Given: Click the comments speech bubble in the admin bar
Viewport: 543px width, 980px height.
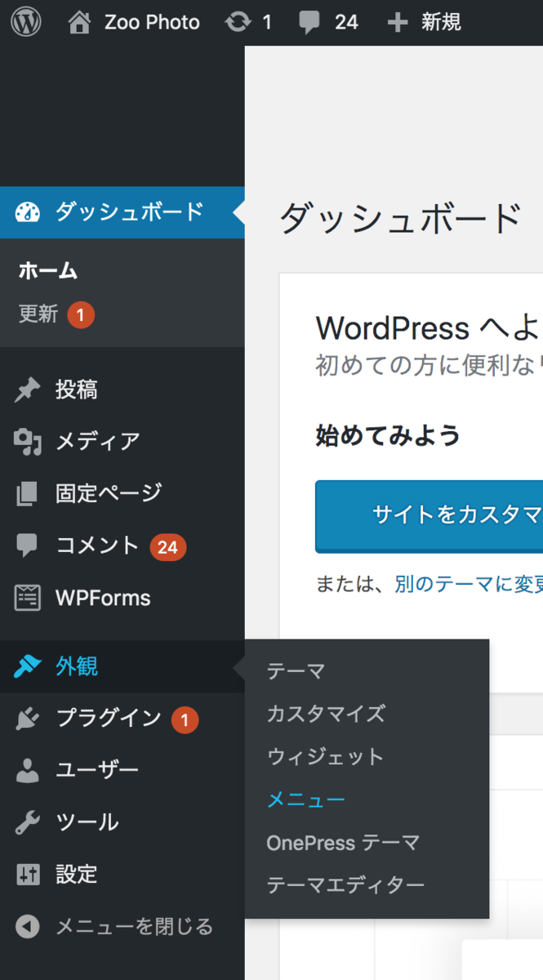Looking at the screenshot, I should pyautogui.click(x=309, y=23).
